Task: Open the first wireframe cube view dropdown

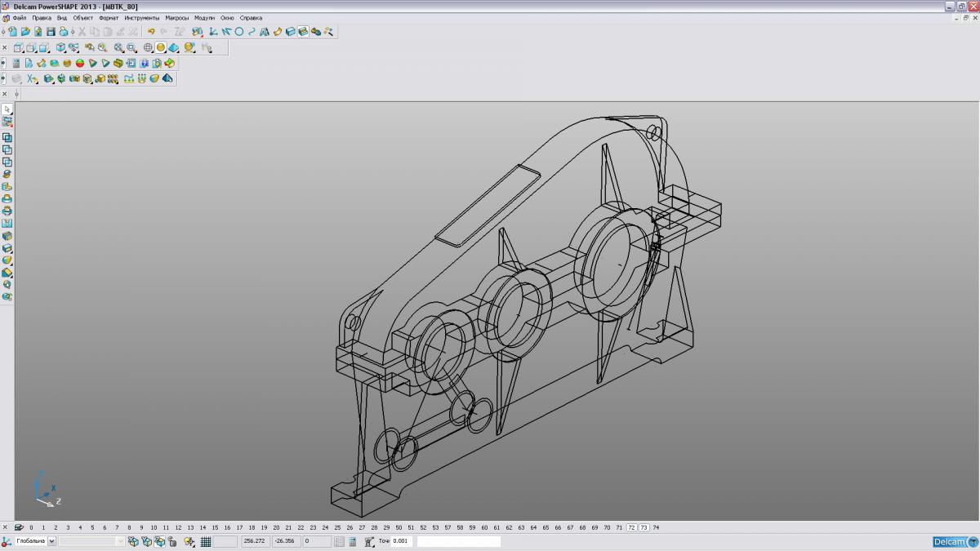Action: point(19,47)
